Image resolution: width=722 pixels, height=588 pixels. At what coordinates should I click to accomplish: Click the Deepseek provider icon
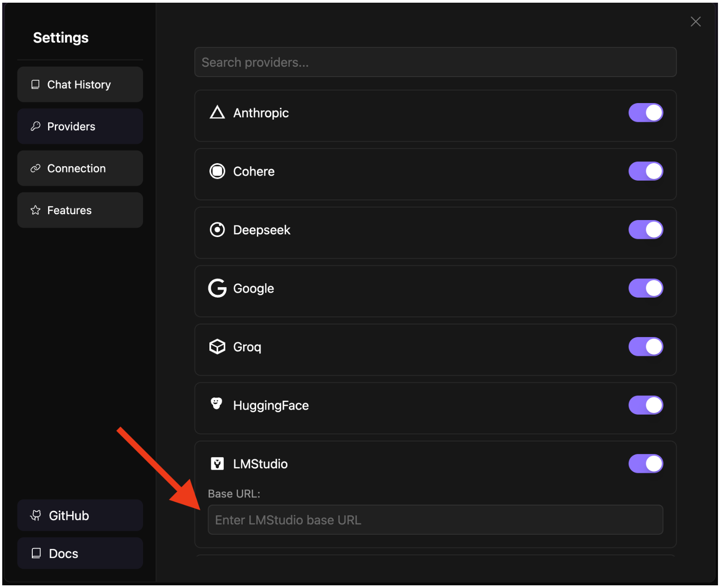217,230
